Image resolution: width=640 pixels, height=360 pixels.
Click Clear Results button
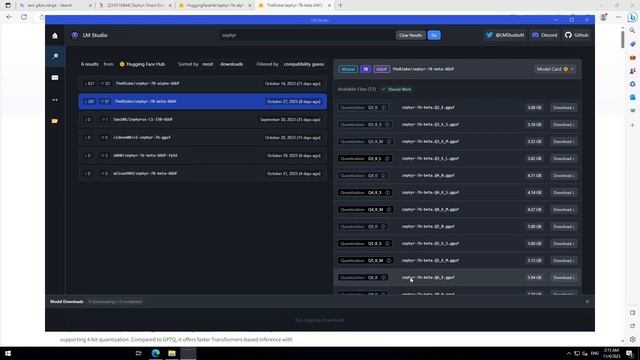[410, 35]
